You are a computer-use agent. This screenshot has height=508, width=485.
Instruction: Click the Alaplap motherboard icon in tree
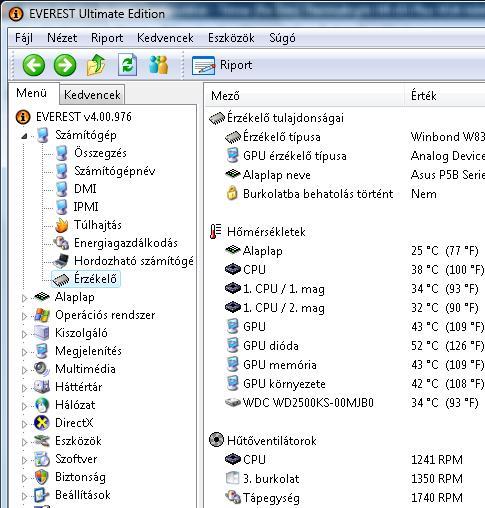pyautogui.click(x=42, y=297)
